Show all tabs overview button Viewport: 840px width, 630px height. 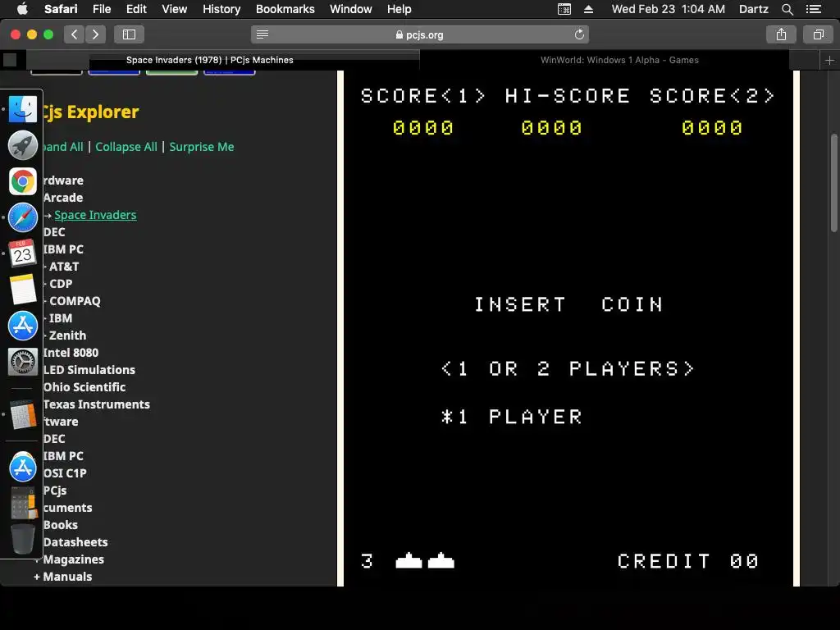pyautogui.click(x=818, y=34)
